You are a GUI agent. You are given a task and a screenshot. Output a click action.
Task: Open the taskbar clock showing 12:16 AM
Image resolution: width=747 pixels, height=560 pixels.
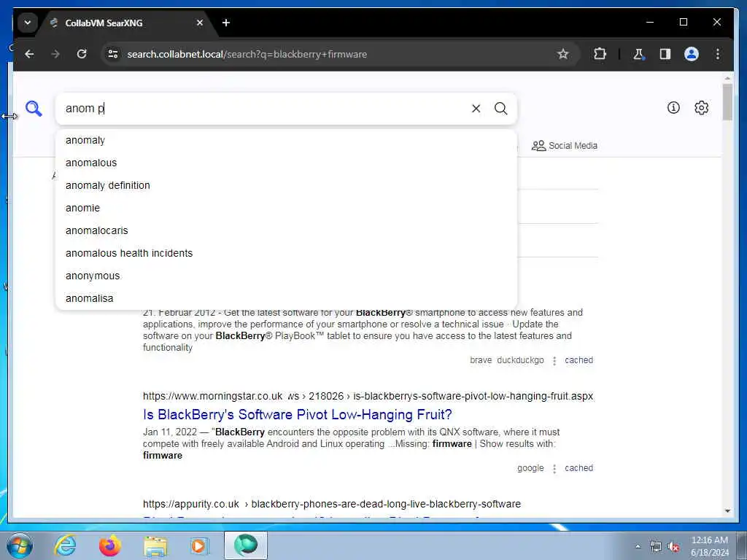(709, 546)
